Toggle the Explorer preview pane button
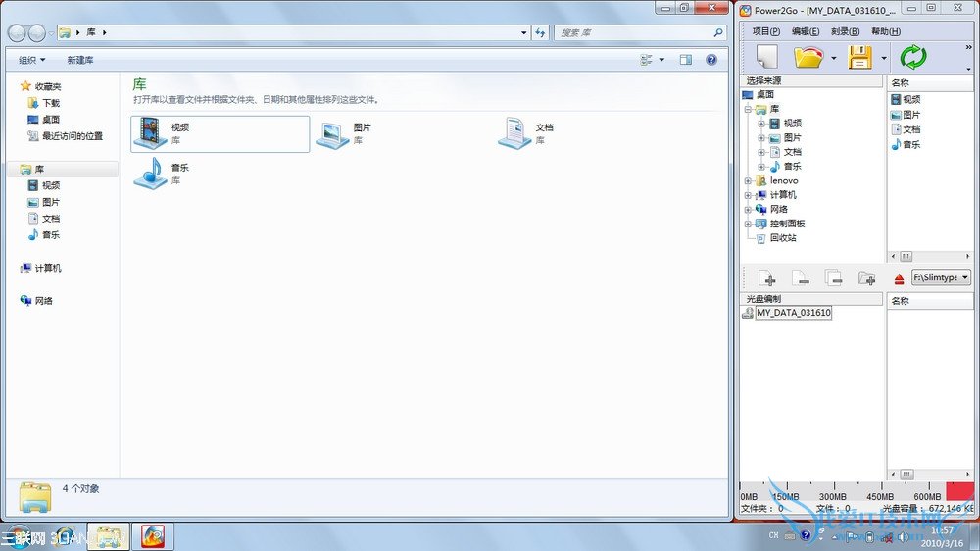Image resolution: width=980 pixels, height=551 pixels. click(685, 60)
